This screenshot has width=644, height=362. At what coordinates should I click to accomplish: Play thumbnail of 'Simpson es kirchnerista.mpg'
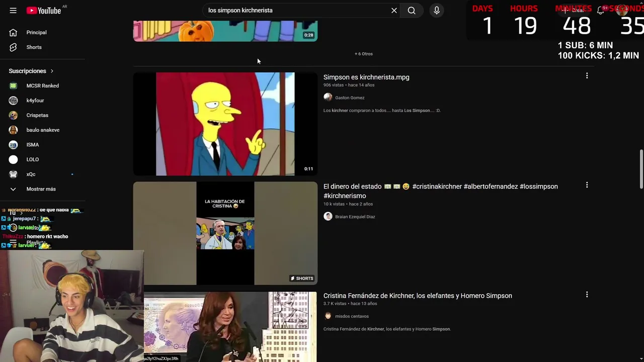[225, 124]
